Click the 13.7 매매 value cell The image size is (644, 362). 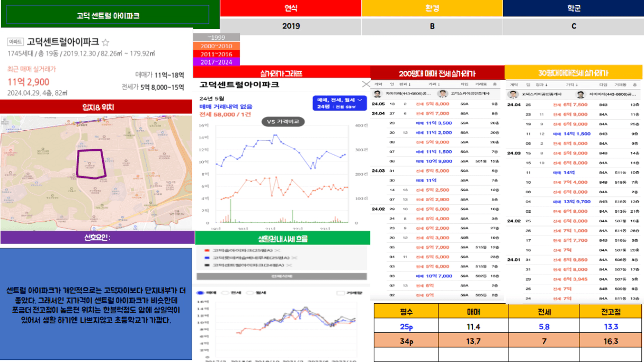click(x=473, y=341)
